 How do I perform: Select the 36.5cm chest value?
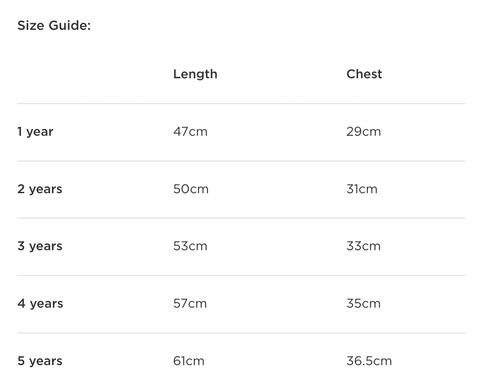369,361
